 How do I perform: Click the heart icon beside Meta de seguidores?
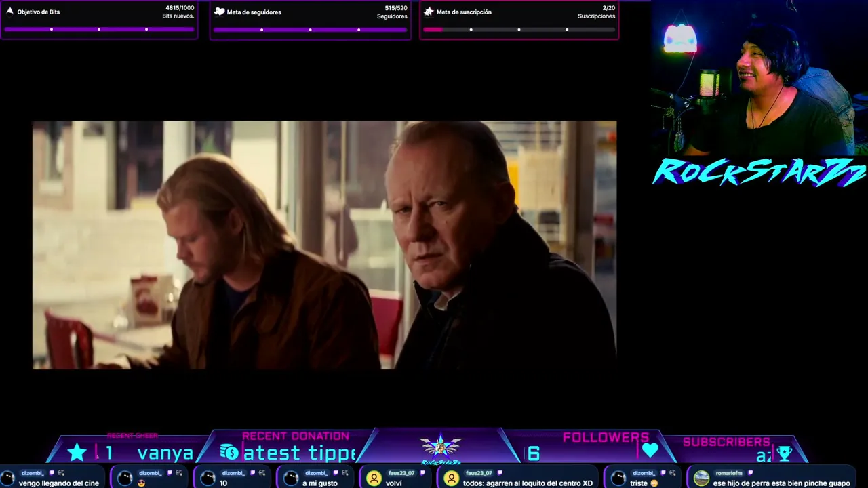(219, 12)
